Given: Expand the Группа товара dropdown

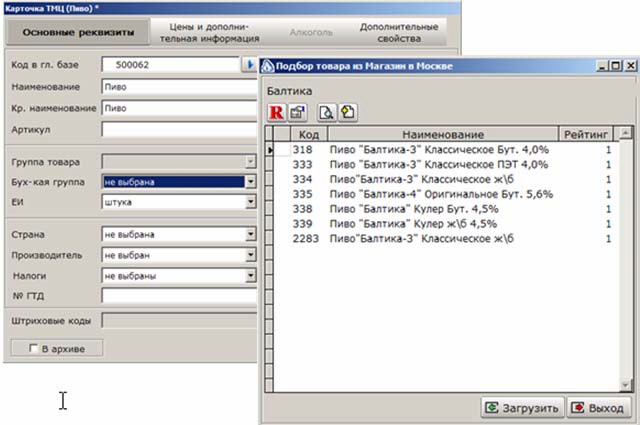Looking at the screenshot, I should point(251,162).
